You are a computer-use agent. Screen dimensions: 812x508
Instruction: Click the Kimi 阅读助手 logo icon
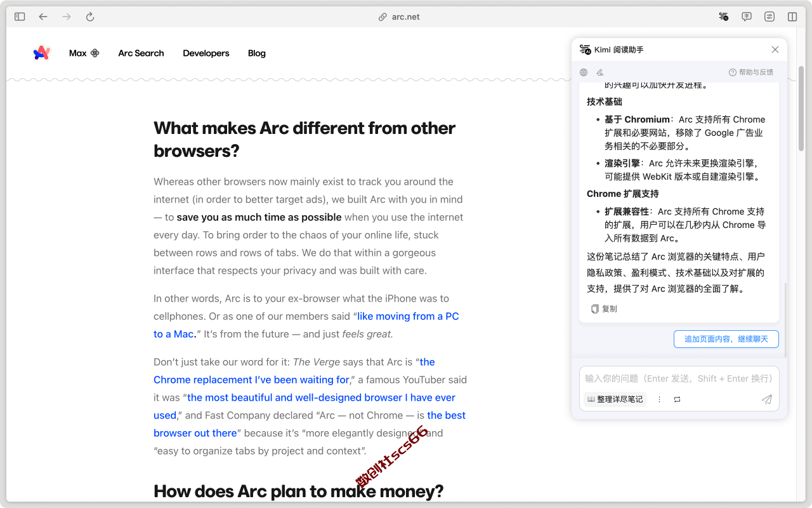pos(585,50)
